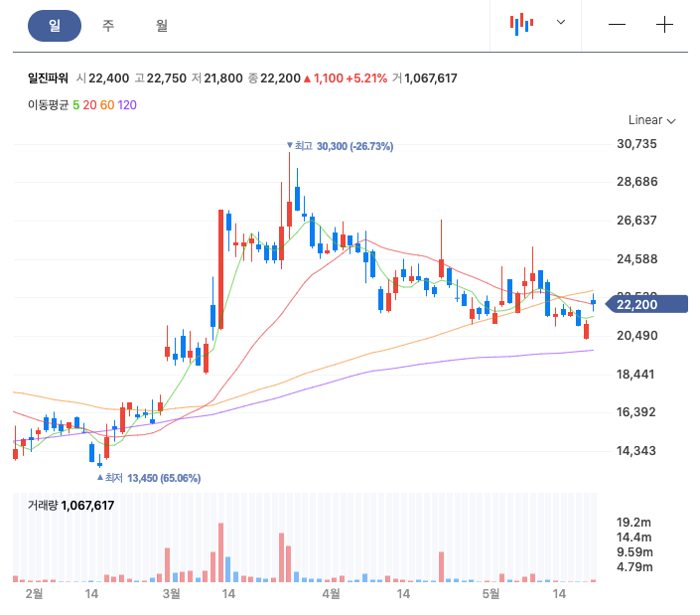Click the 18,441 price axis label

[x=635, y=375]
